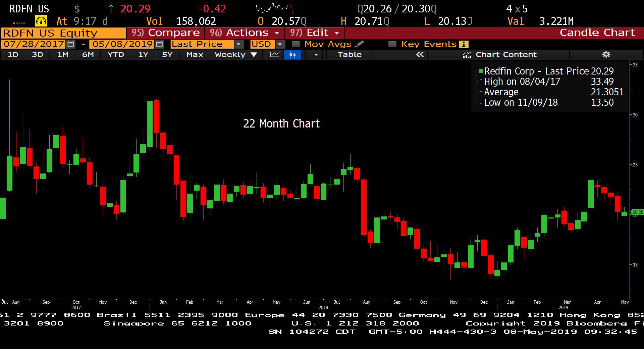Collapse the legend tree expander box
644x349 pixels.
click(477, 71)
